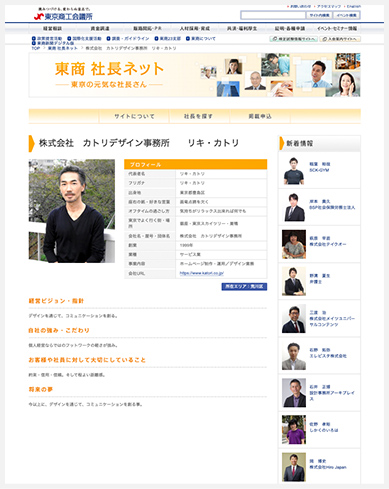Select 東商 社長ネット in the breadcrumb
Image resolution: width=389 pixels, height=489 pixels.
point(62,48)
